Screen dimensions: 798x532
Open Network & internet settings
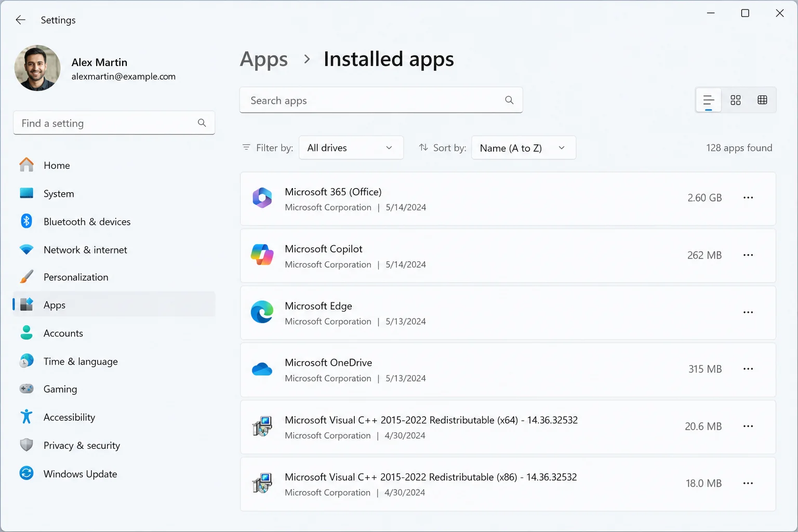(114, 249)
